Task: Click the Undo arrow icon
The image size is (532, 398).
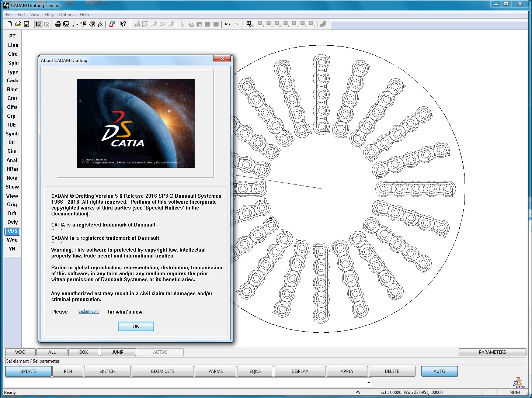Action: (227, 24)
